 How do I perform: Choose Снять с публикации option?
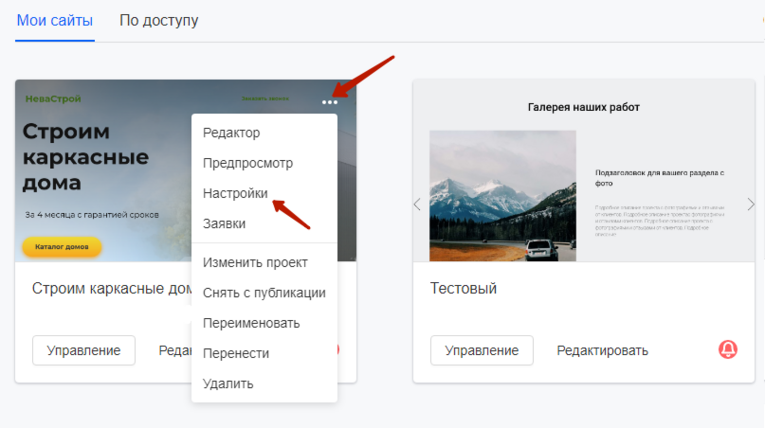(264, 293)
